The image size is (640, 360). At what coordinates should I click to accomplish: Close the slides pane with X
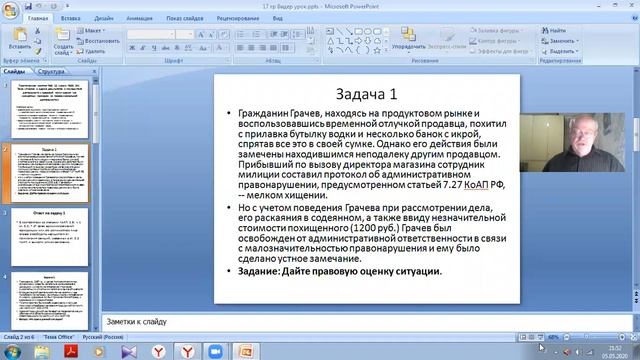pos(94,71)
